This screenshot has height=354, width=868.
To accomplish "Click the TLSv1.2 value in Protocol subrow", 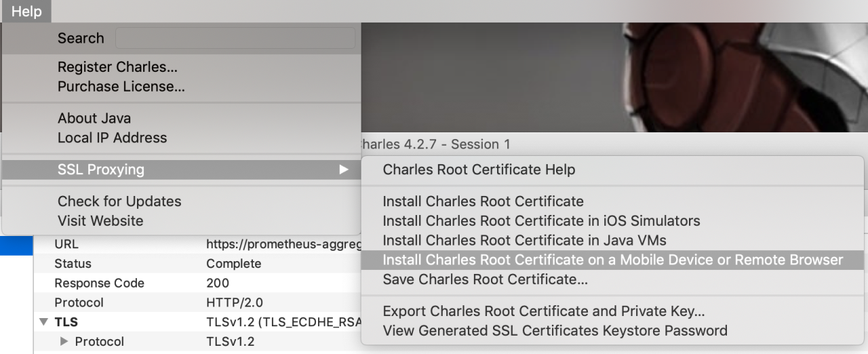I will [230, 341].
